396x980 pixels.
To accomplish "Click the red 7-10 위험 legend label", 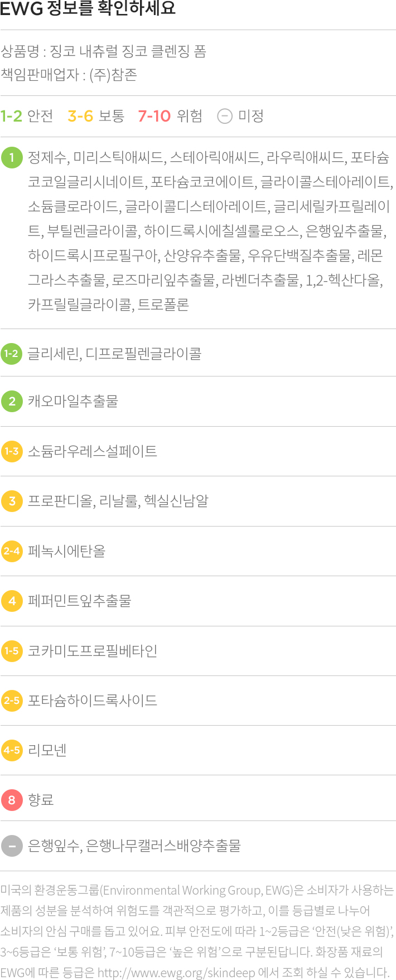I will pos(170,116).
